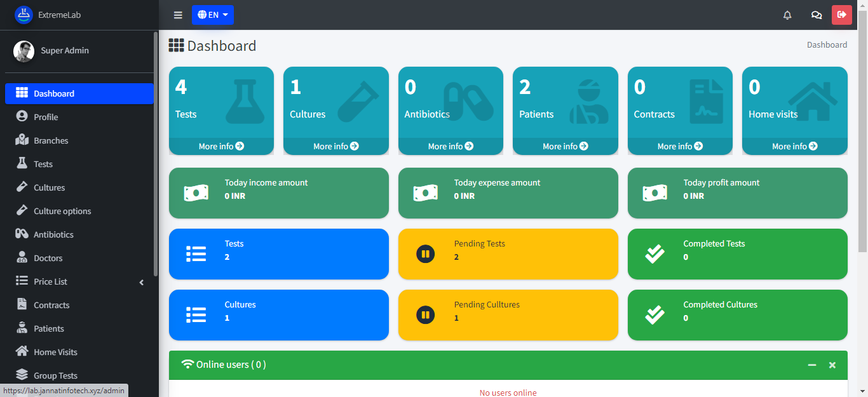Click the yellow Pending Tests card
868x397 pixels.
[x=508, y=254]
